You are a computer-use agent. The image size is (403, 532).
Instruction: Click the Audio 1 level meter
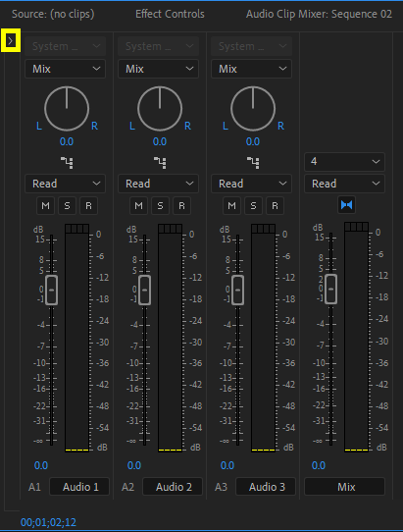[76, 338]
